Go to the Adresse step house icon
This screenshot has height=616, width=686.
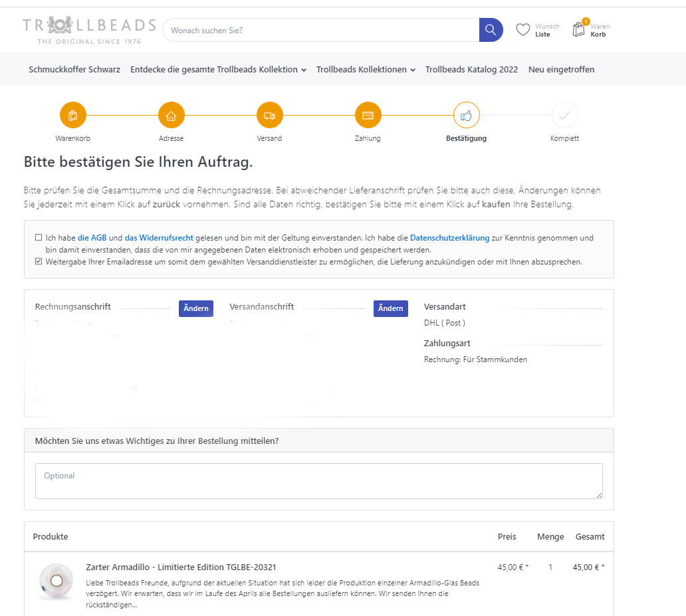click(x=171, y=115)
